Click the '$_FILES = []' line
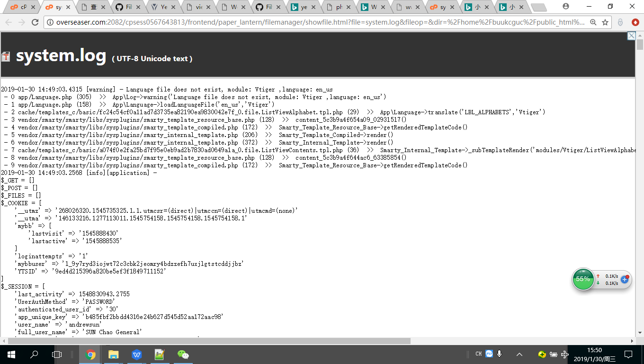 coord(21,195)
